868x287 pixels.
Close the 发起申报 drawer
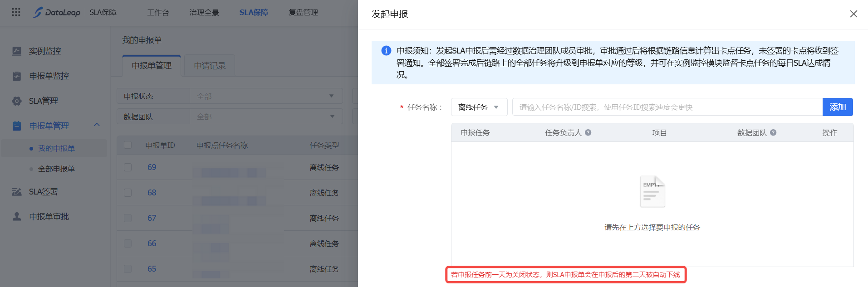point(853,14)
